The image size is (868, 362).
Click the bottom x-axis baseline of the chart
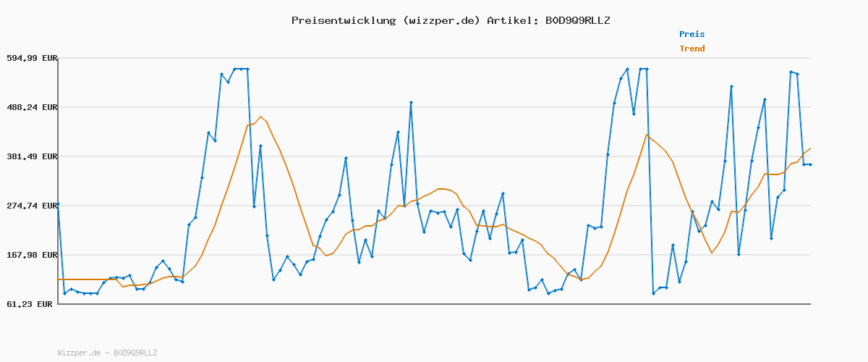pos(434,304)
